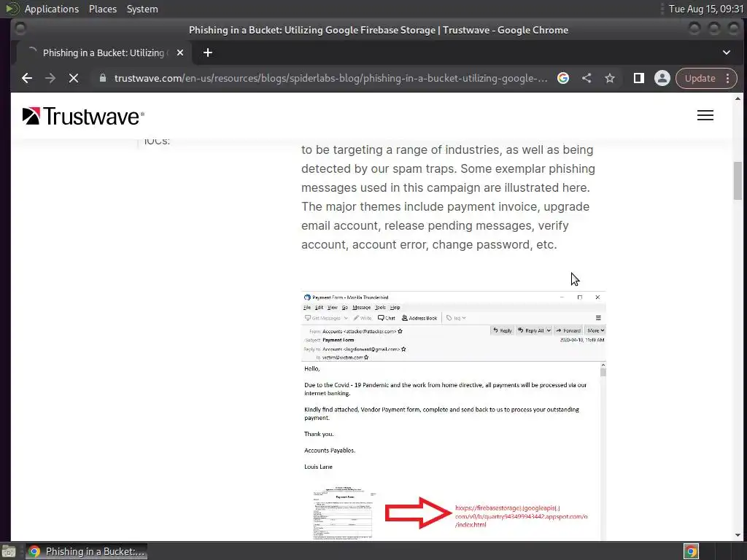Close the Phishing in a Bucket tab
Screen dimensions: 747x560
coord(180,52)
